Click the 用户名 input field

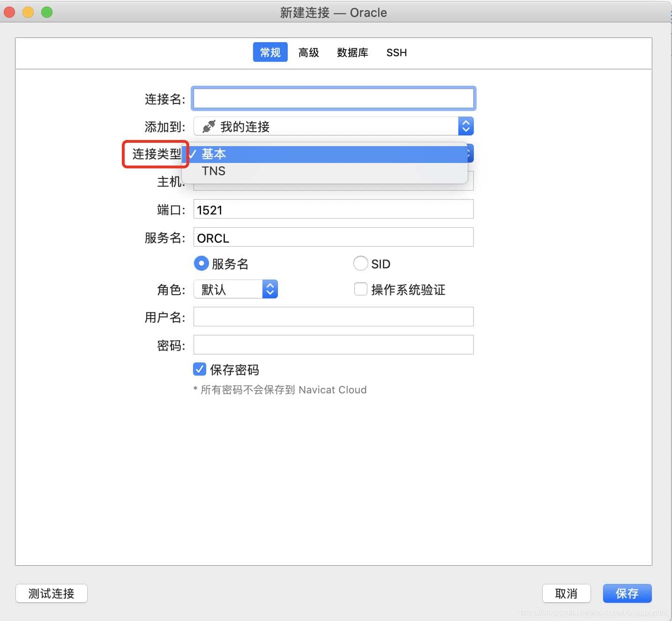pos(333,317)
